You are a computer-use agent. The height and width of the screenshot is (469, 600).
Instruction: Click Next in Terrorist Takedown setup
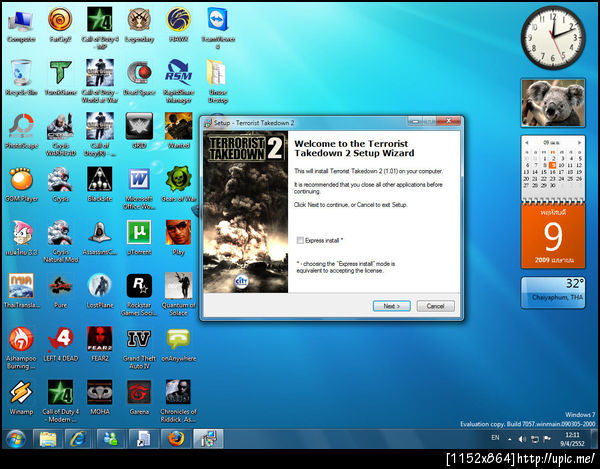391,306
